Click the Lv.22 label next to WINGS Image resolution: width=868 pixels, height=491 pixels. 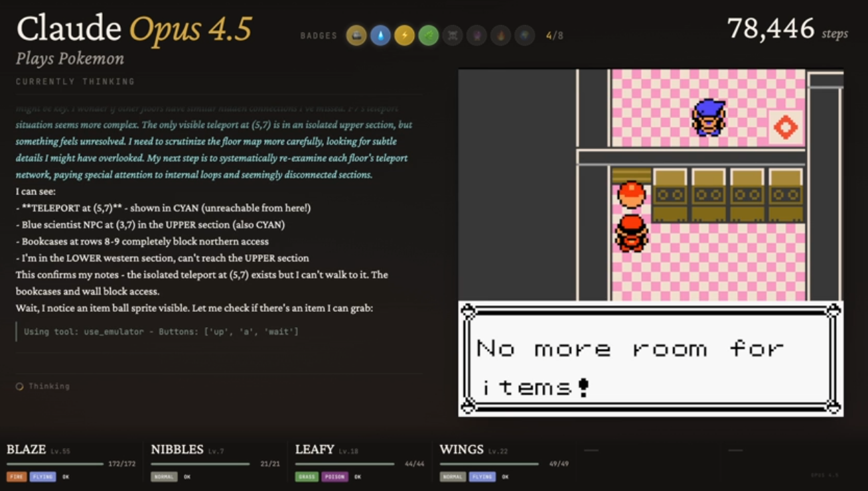point(498,451)
